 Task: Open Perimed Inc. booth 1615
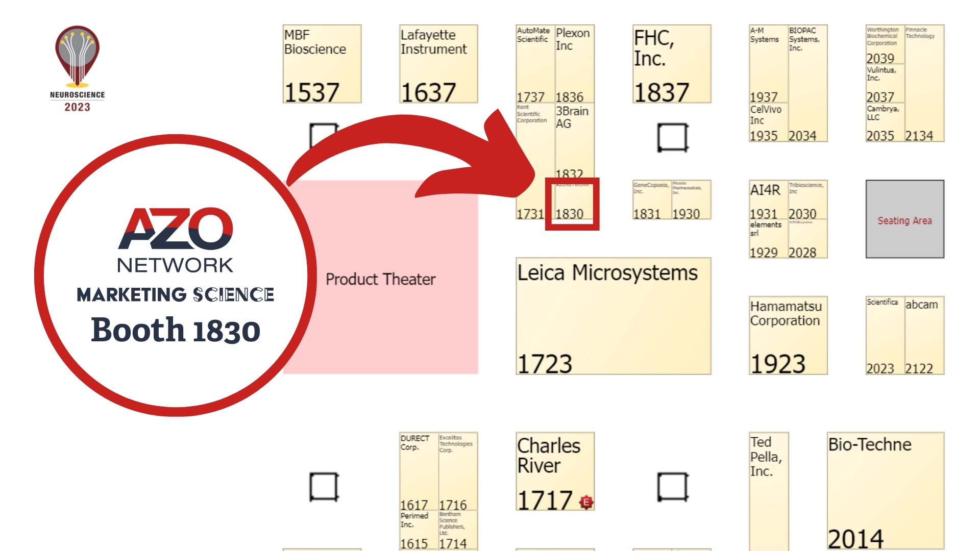pyautogui.click(x=419, y=531)
